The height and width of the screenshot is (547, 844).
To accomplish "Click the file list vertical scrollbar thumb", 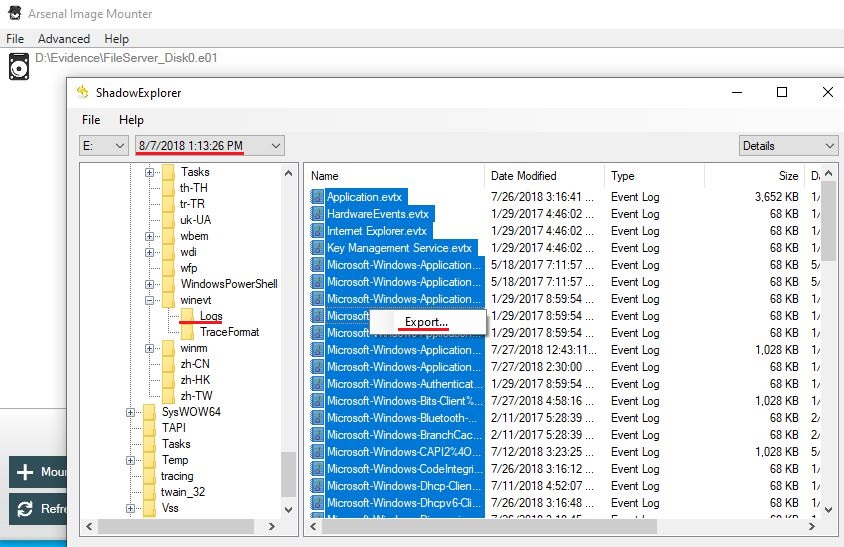I will [x=828, y=221].
